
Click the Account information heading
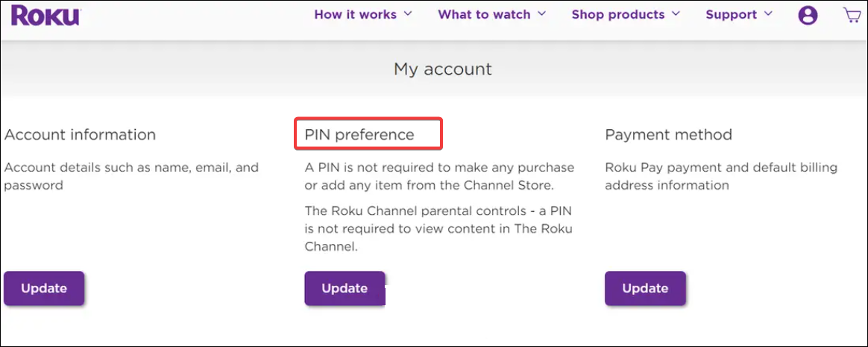[x=80, y=135]
